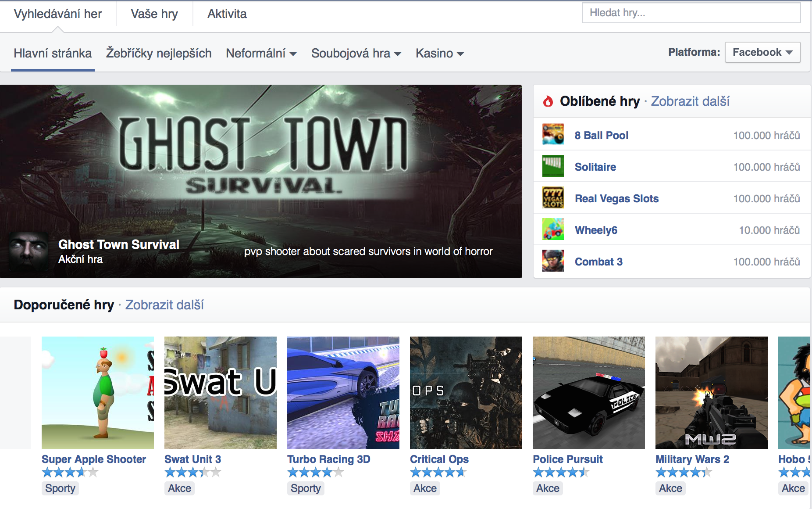Expand the Soubojová hra dropdown
812x509 pixels.
(x=356, y=54)
